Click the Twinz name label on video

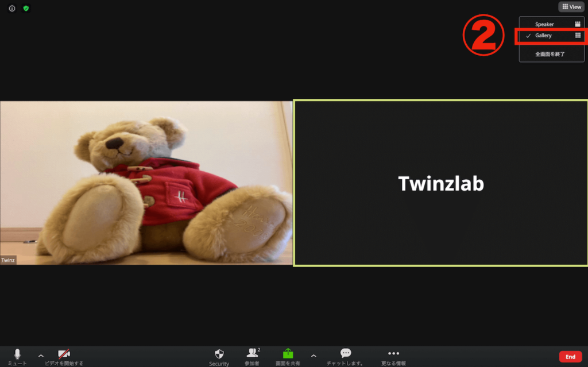[9, 260]
